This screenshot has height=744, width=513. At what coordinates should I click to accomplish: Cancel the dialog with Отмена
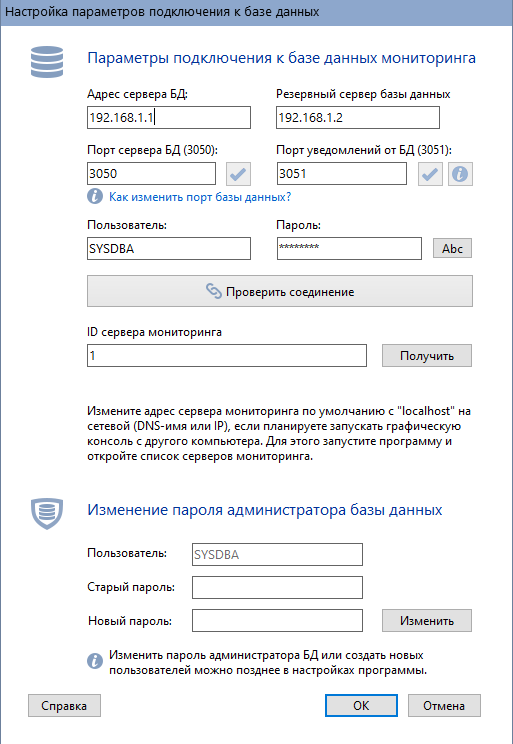click(x=444, y=706)
